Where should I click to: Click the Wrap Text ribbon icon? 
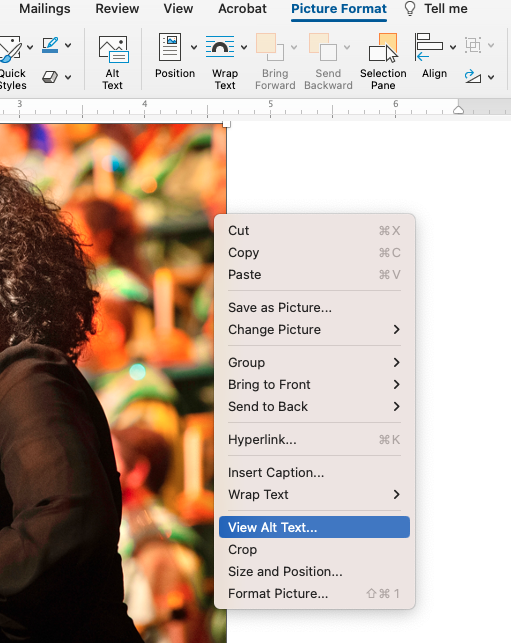220,47
